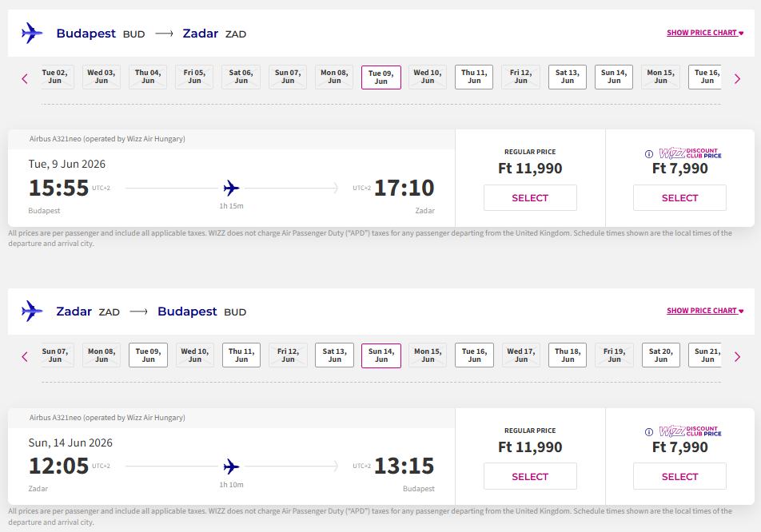This screenshot has height=532, width=761.
Task: Click the info icon beside outbound WIZZ Discount Club price
Action: [649, 153]
